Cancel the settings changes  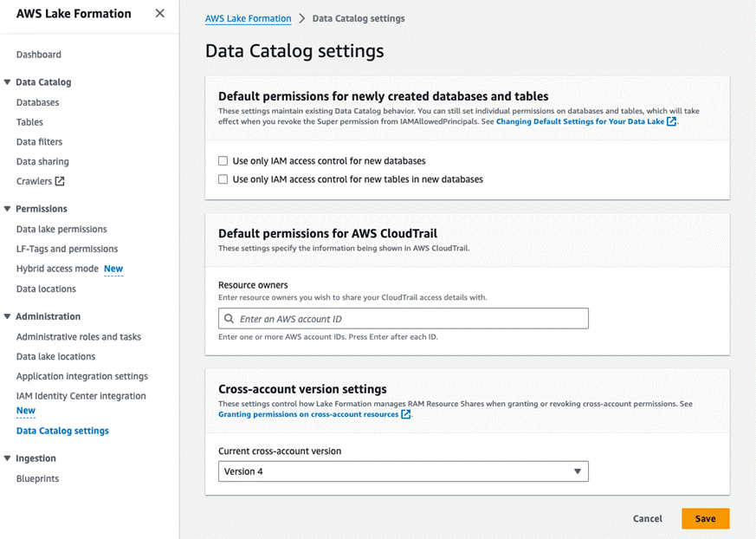point(647,518)
